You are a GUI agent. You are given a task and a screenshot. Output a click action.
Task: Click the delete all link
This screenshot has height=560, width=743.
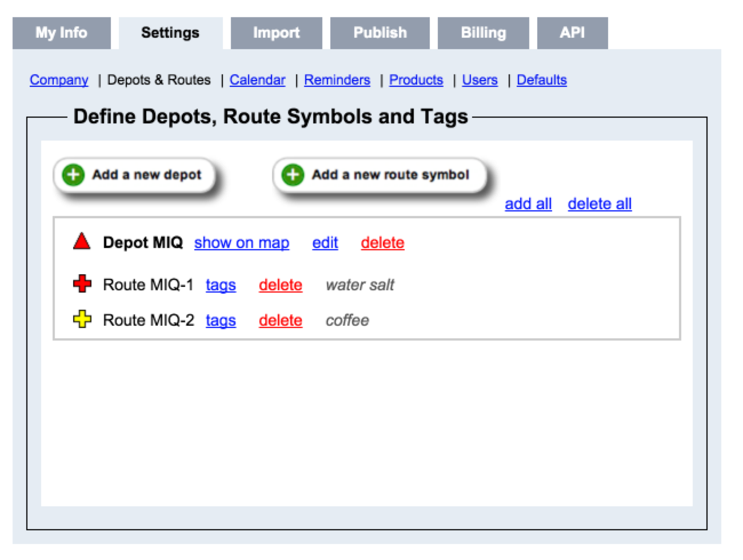(x=600, y=204)
